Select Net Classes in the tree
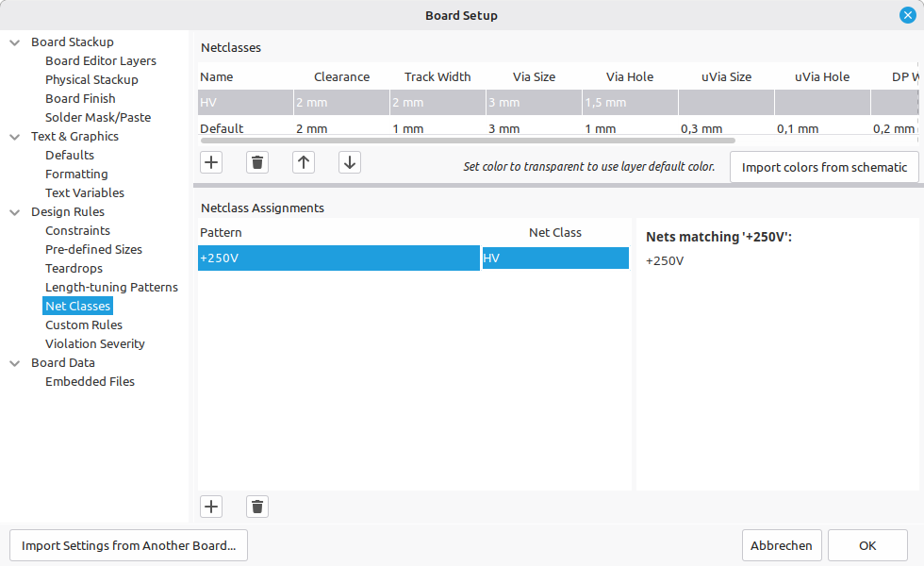 (77, 306)
